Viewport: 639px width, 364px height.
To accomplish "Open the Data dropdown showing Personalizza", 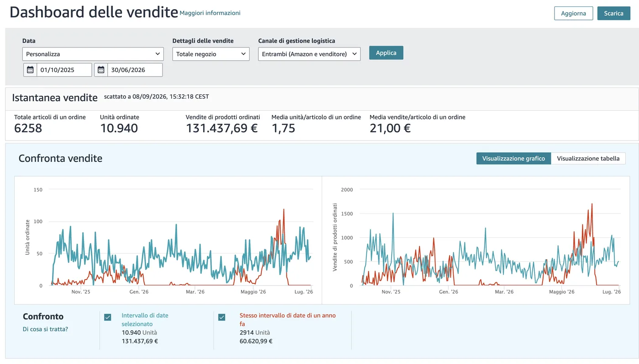I will (93, 54).
